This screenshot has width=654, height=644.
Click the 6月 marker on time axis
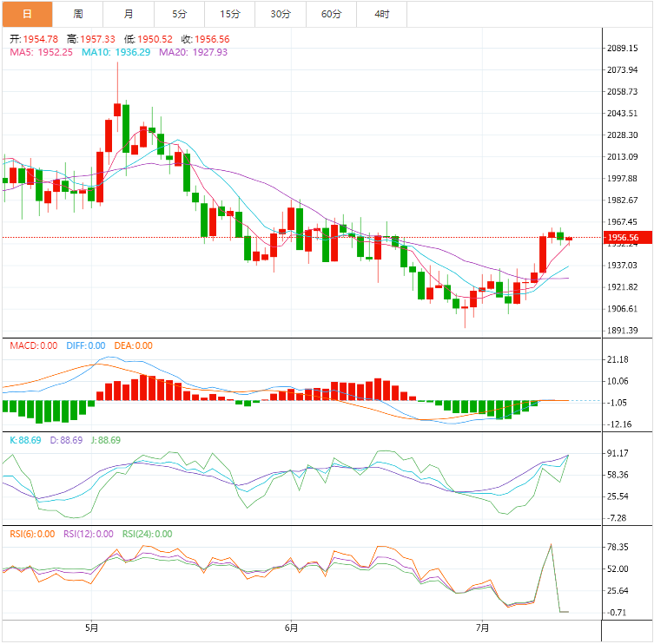[x=292, y=628]
